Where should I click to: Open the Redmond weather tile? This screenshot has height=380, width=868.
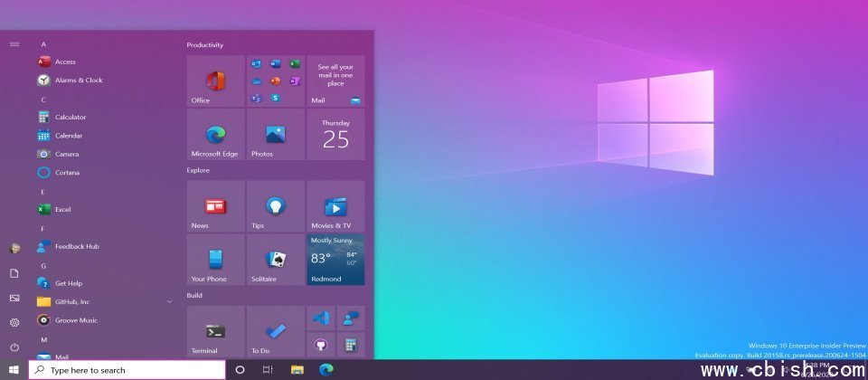click(335, 260)
